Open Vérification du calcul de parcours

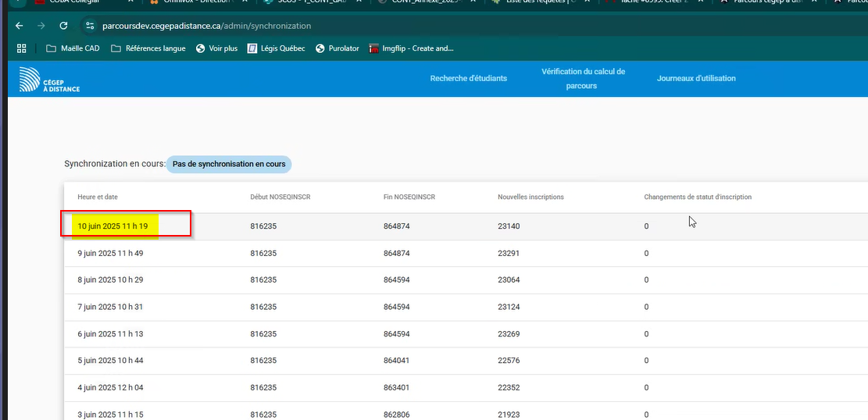coord(583,78)
